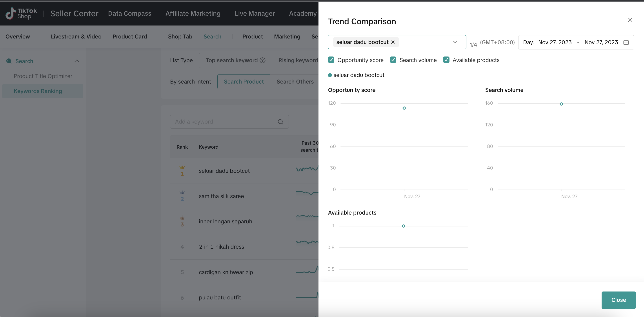Switch to the Product Card tab
This screenshot has height=317, width=644.
coord(129,36)
